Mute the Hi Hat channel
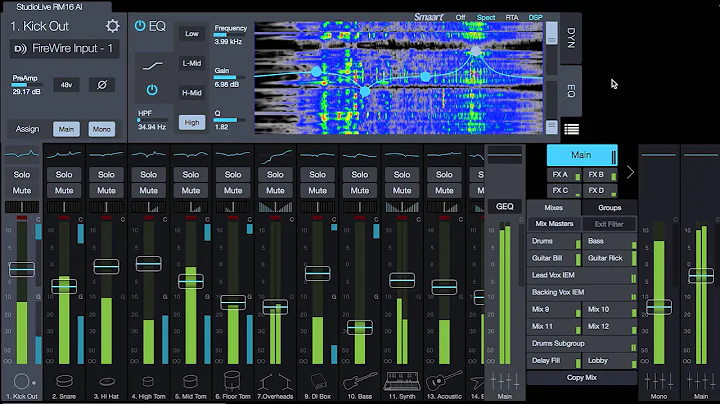 (x=106, y=191)
